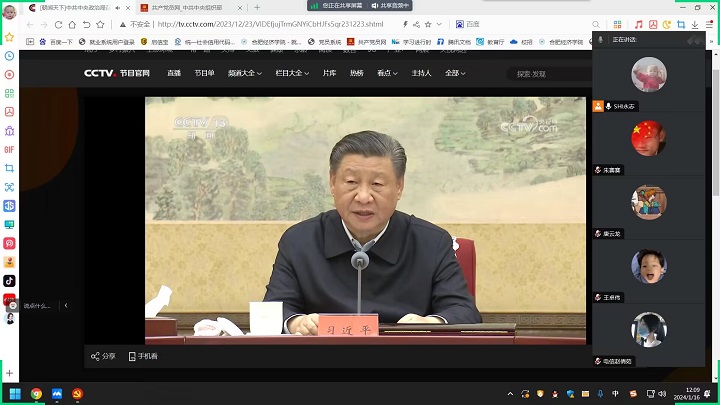This screenshot has height=405, width=720.
Task: Open sidebar favorites star icon
Action: click(x=9, y=37)
